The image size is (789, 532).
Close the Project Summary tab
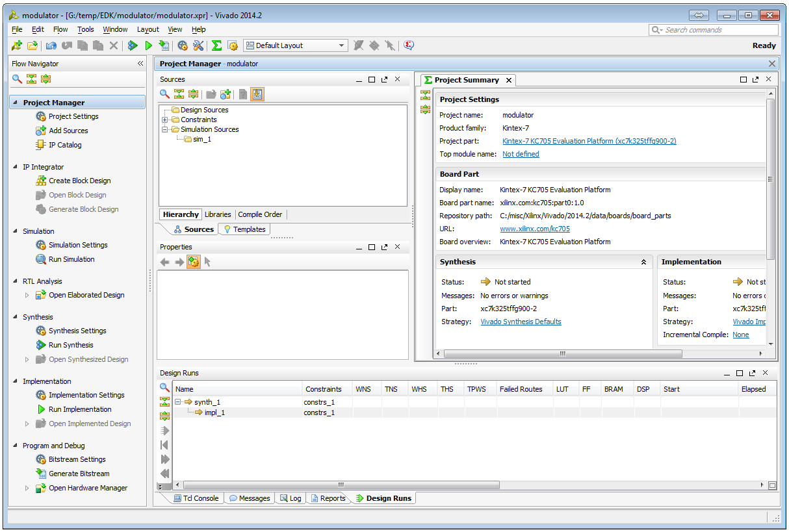click(509, 81)
